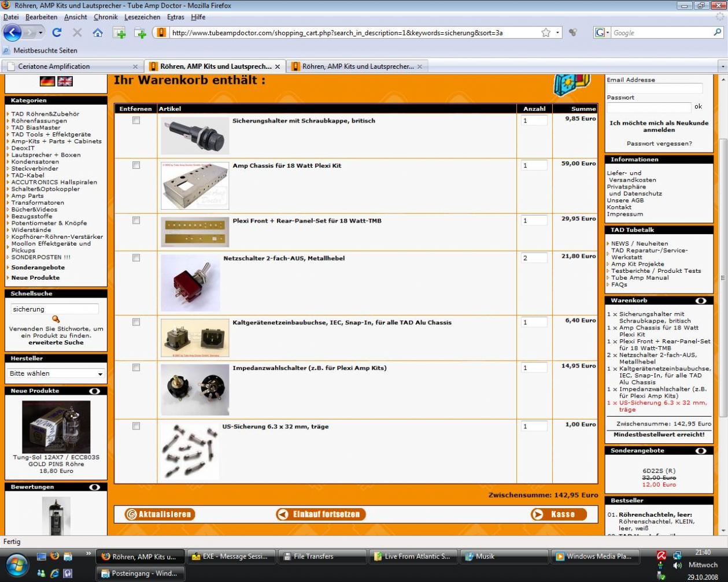This screenshot has height=582, width=728.
Task: Tick remove checkbox for Amp Chassis 18 Watt
Action: click(136, 165)
